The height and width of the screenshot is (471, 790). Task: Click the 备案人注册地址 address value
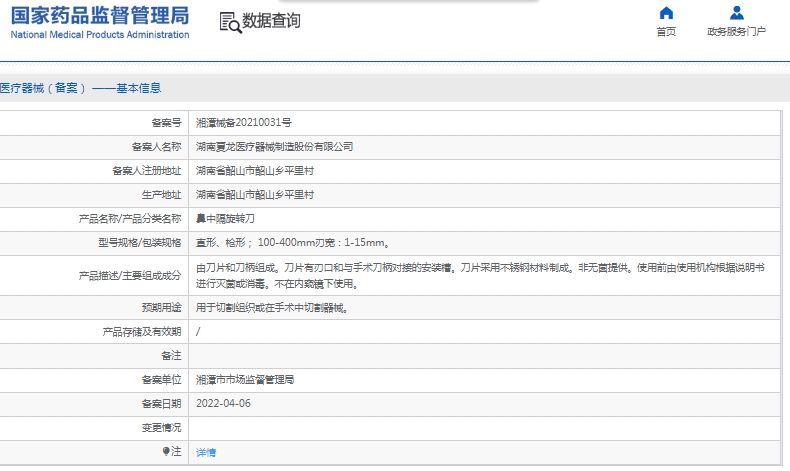[x=255, y=171]
